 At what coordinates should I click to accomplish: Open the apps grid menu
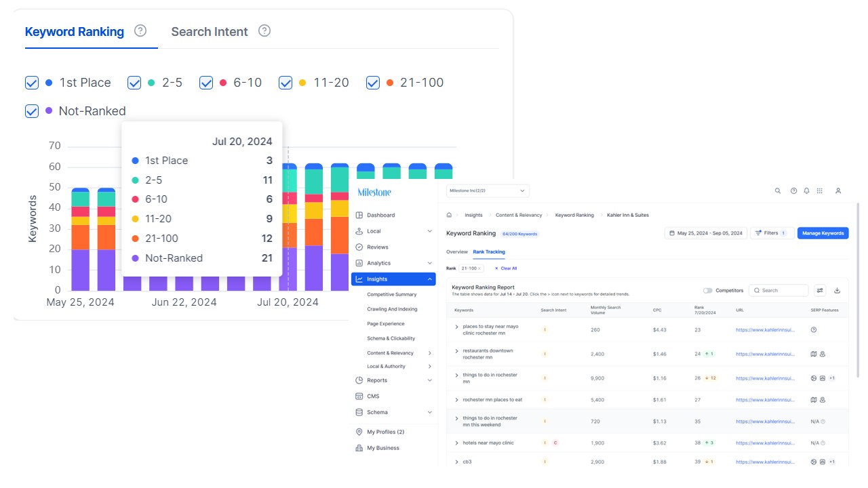tap(820, 191)
